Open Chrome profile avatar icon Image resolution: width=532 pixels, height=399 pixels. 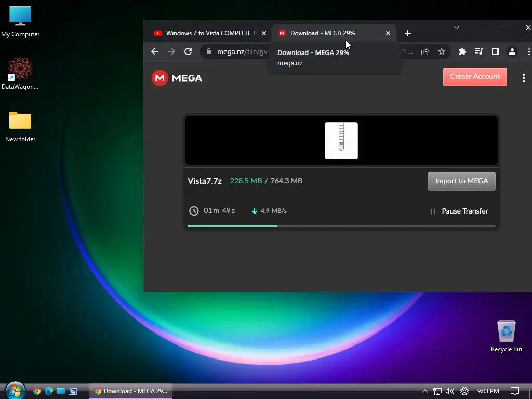tap(512, 51)
